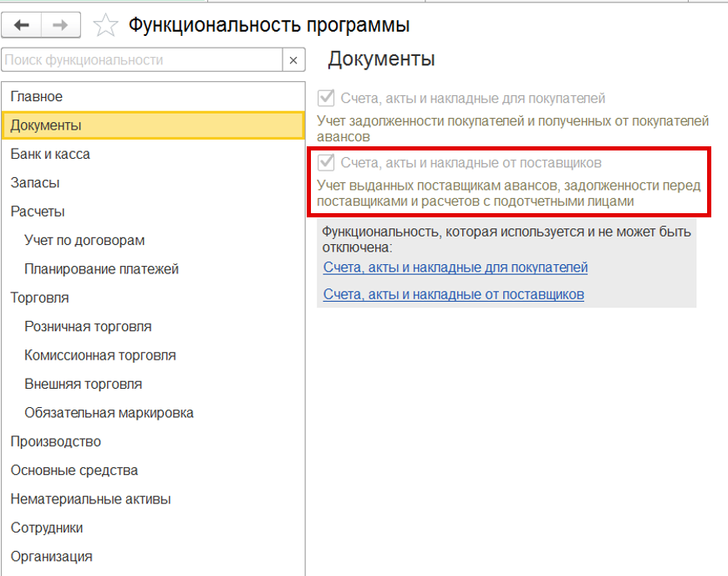728x576 pixels.
Task: Focus the 'Поиск функциональности' search box
Action: click(x=142, y=60)
